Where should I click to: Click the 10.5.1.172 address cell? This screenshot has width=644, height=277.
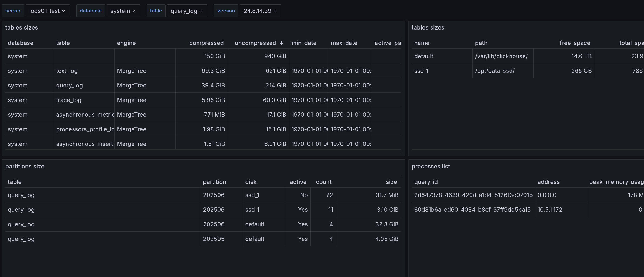550,210
